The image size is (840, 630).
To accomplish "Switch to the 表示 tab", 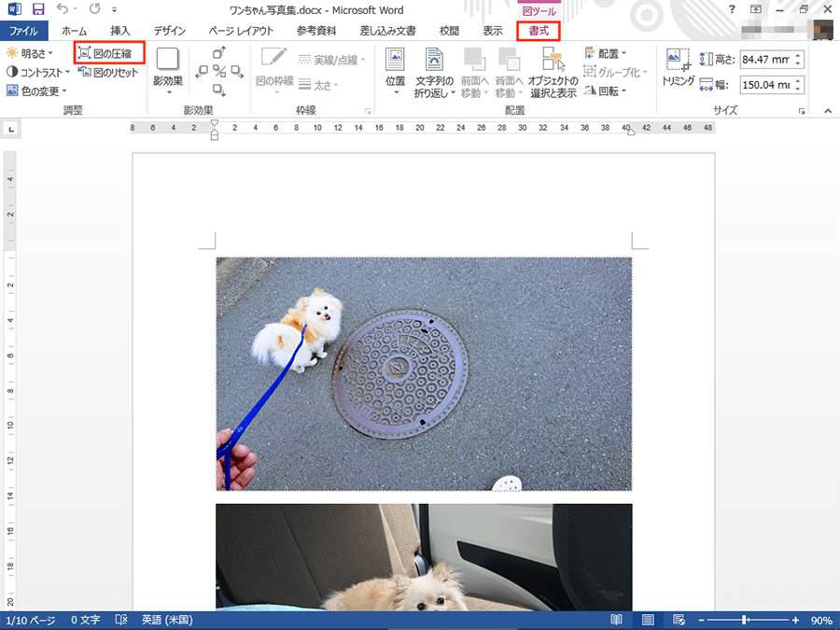I will pyautogui.click(x=492, y=31).
